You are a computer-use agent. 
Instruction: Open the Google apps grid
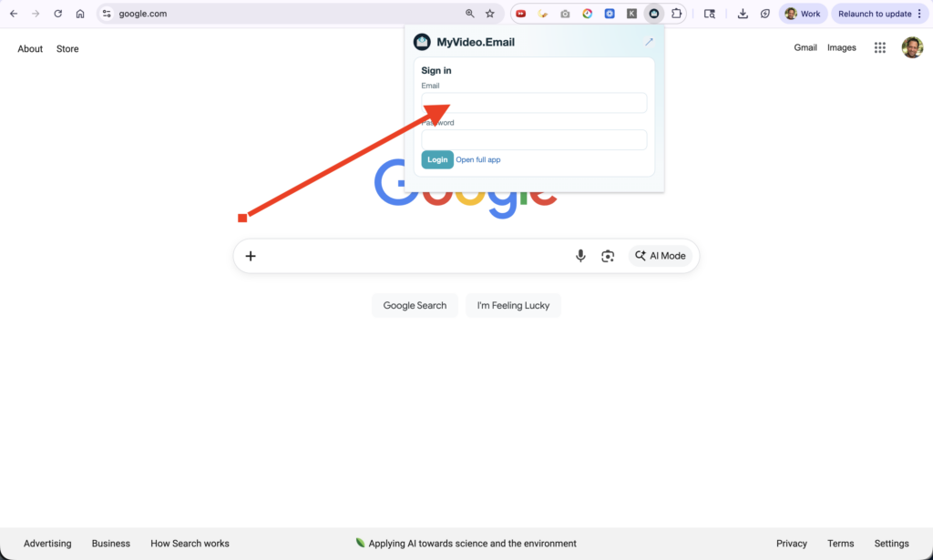click(880, 47)
